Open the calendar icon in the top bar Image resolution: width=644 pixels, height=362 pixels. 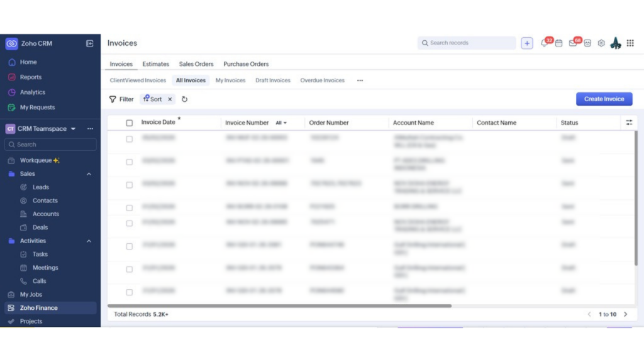[558, 43]
